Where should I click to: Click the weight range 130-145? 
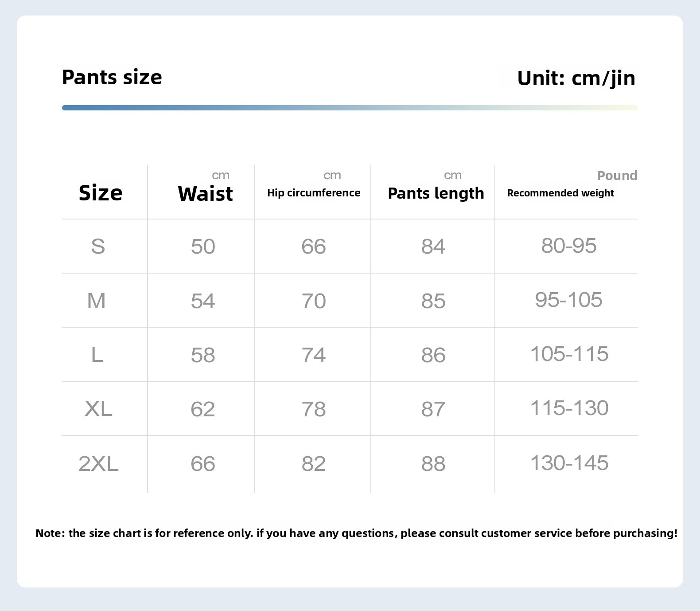click(x=569, y=463)
